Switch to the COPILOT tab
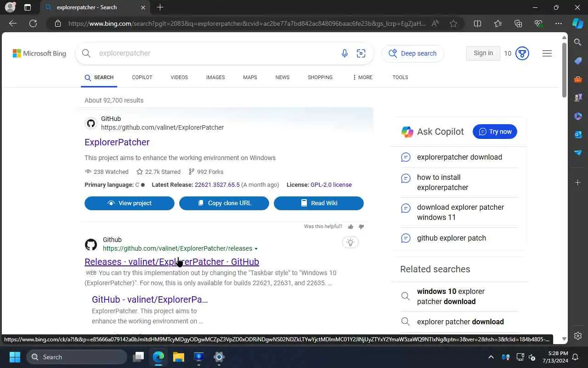The height and width of the screenshot is (368, 588). tap(142, 77)
